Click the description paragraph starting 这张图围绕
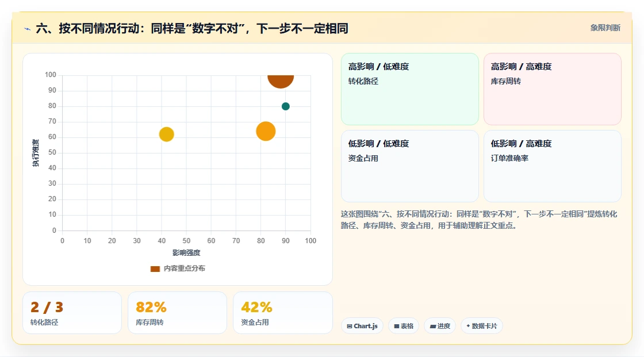Screen dimensions: 644x357 (x=479, y=220)
